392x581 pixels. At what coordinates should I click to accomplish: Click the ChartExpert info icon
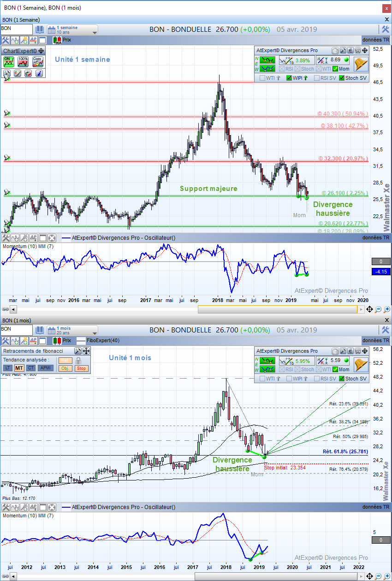click(x=39, y=73)
